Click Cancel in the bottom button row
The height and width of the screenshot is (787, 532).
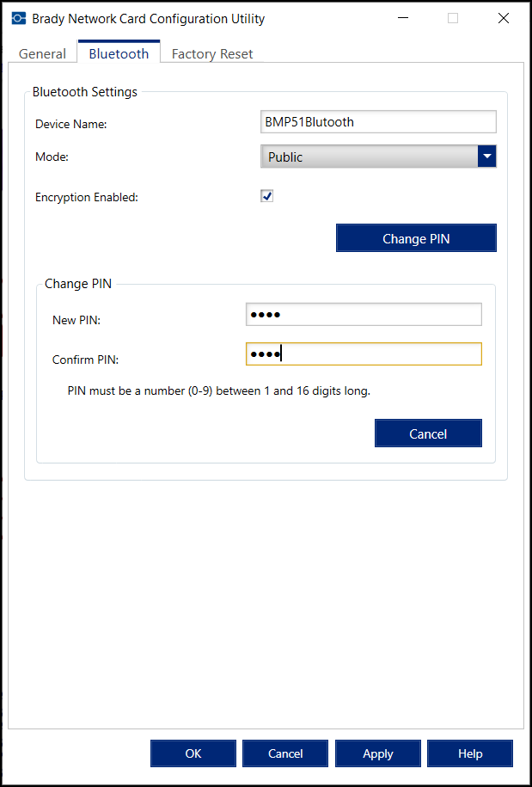[x=285, y=753]
